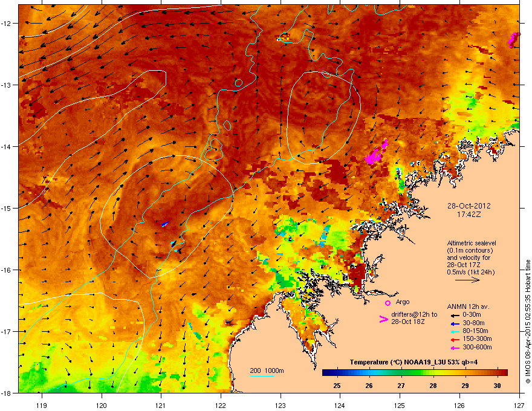Image resolution: width=532 pixels, height=411 pixels.
Task: Click the 0.5m/s velocity scale arrow
Action: (467, 280)
